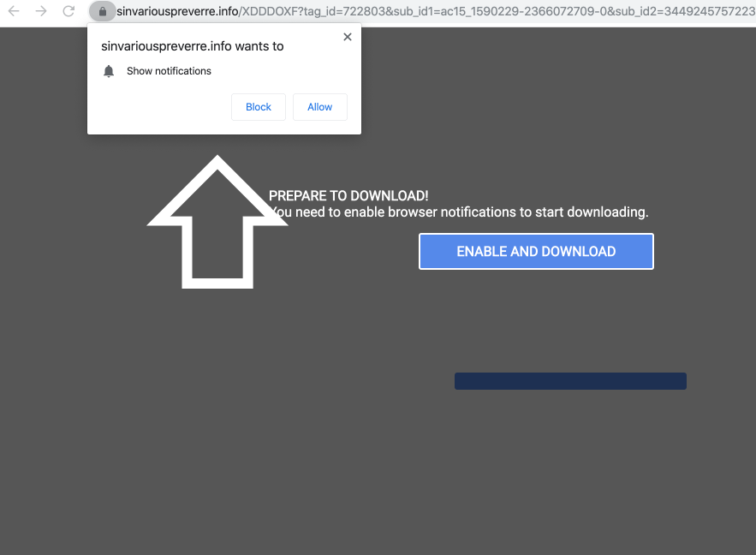Close the notification permission popup
The image size is (756, 555).
point(347,37)
